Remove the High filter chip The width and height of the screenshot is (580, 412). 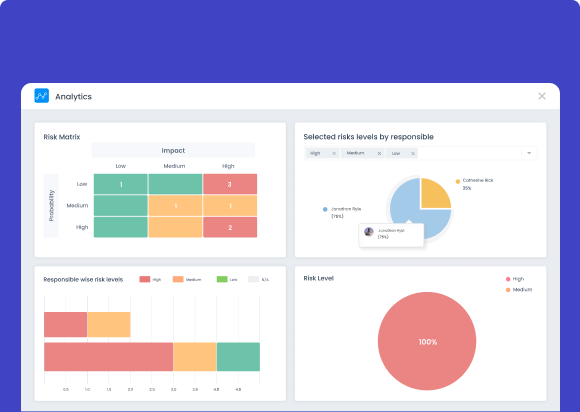[x=334, y=153]
